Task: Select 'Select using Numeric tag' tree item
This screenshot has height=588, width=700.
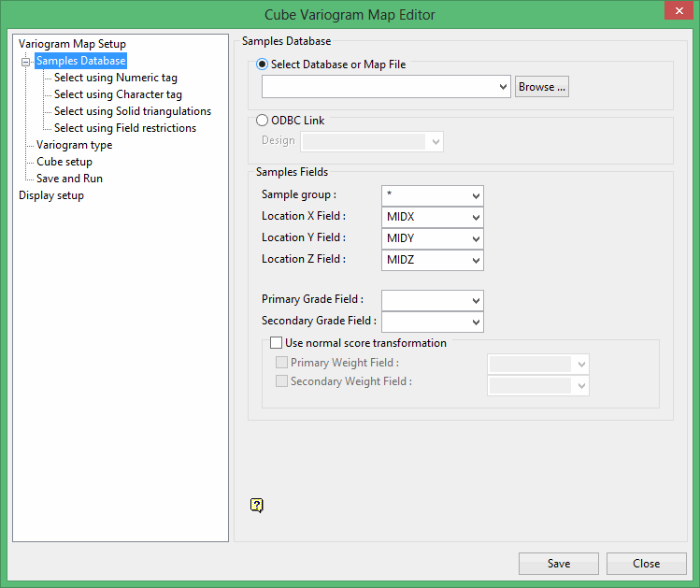Action: point(115,78)
